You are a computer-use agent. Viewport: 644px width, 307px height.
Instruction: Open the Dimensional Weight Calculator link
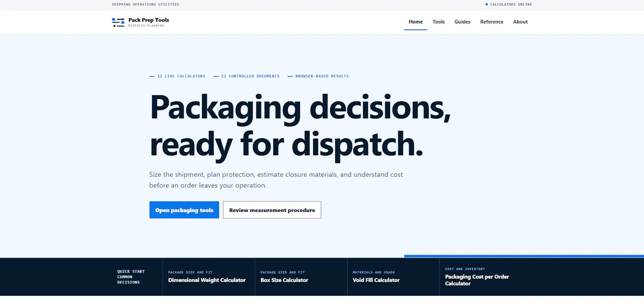[x=207, y=280]
